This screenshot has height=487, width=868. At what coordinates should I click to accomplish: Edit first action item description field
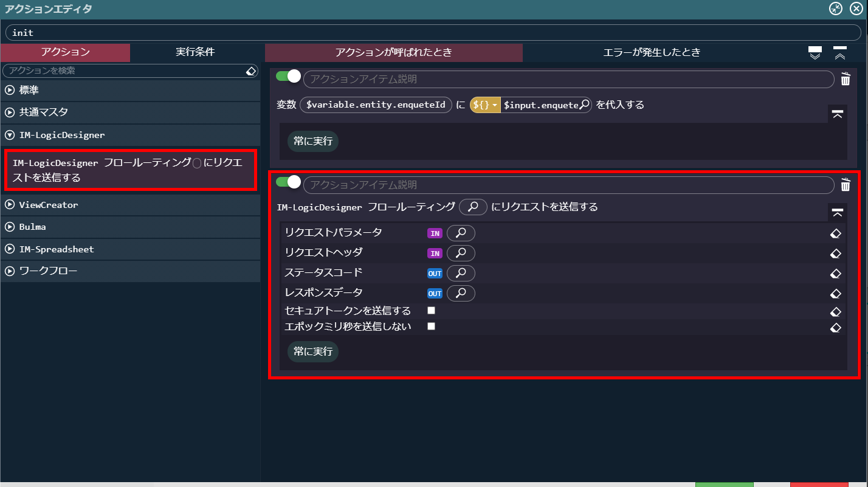(x=568, y=80)
